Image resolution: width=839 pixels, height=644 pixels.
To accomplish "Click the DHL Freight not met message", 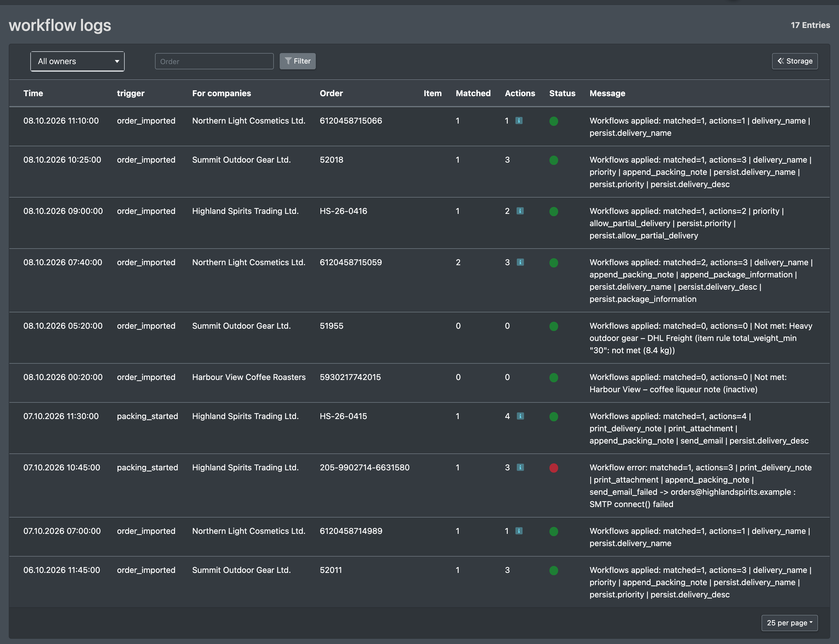I will 701,338.
